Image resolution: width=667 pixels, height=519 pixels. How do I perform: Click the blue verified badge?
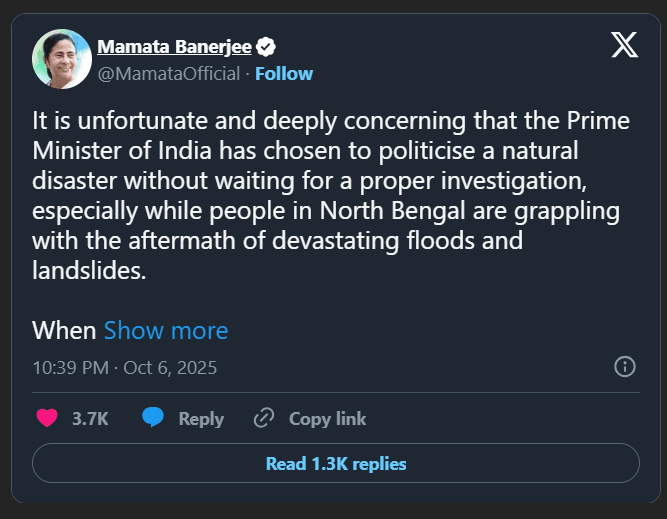click(x=267, y=46)
